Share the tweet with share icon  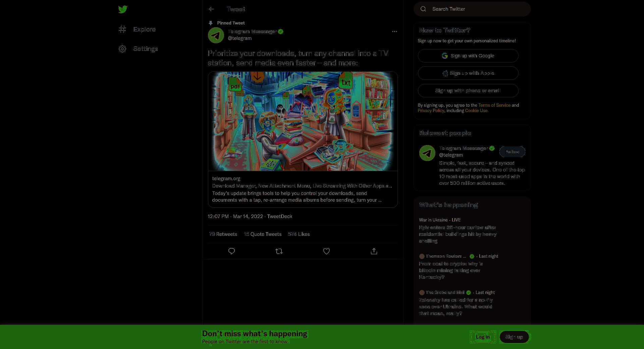point(374,251)
